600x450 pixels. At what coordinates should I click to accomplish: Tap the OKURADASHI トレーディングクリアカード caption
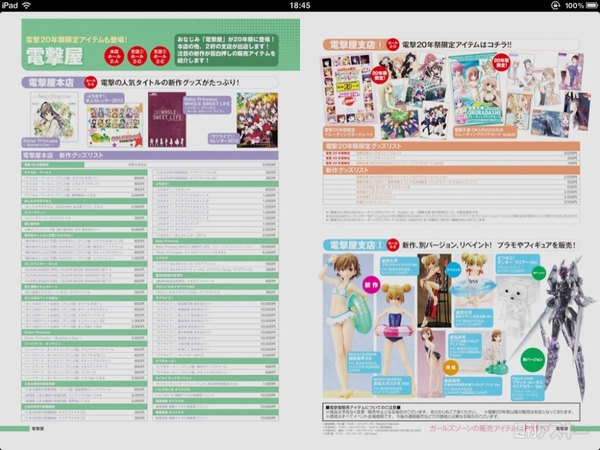485,132
